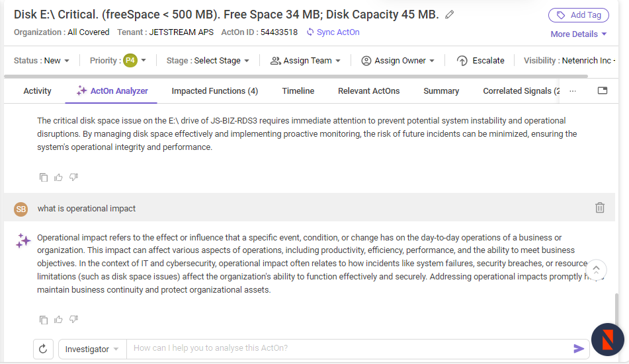
Task: Click the send message arrow
Action: pos(579,349)
